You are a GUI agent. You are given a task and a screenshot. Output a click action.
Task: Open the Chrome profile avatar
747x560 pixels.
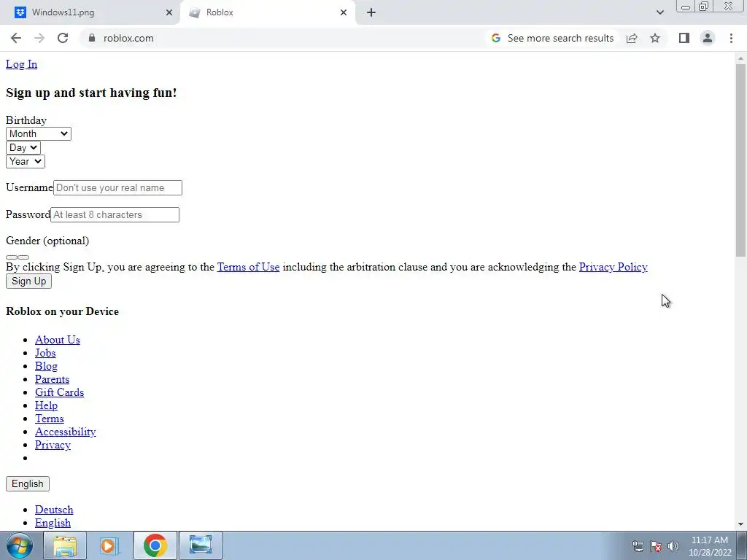tap(708, 38)
